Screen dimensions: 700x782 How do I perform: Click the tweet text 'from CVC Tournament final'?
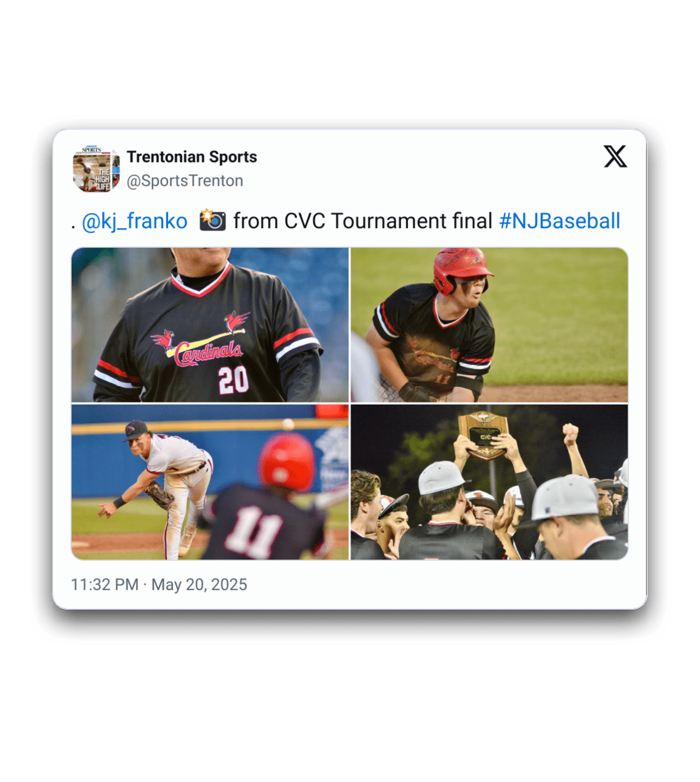362,221
